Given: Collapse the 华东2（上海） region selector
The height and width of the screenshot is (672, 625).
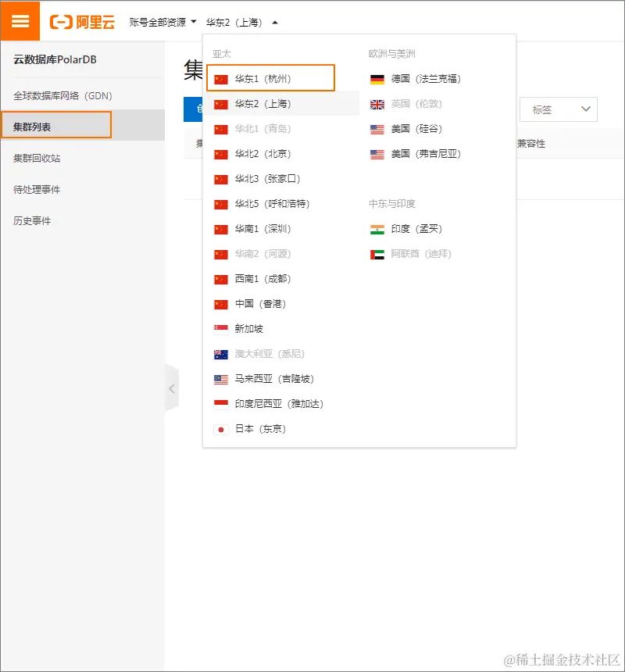Looking at the screenshot, I should [242, 23].
